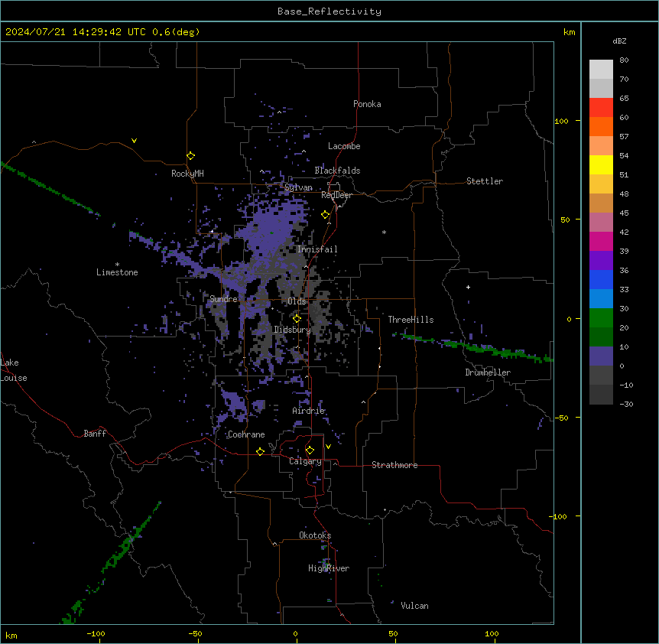Click the Drumheller label
This screenshot has width=659, height=644.
pyautogui.click(x=488, y=372)
